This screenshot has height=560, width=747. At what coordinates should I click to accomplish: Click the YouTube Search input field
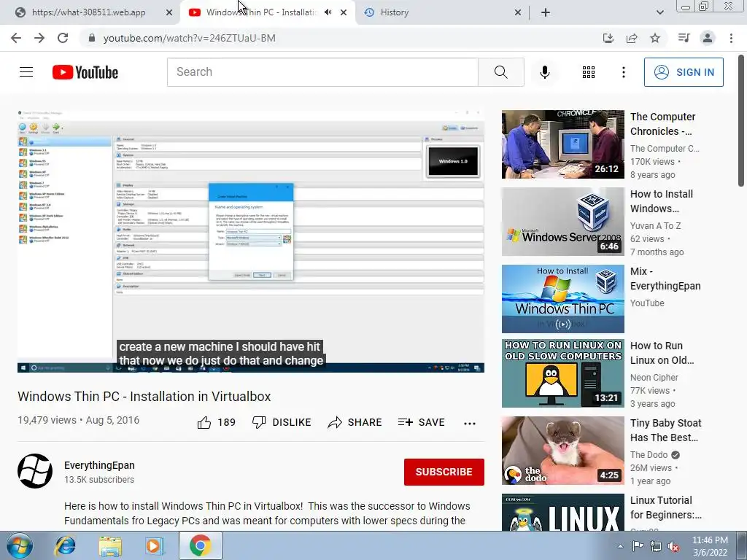322,72
